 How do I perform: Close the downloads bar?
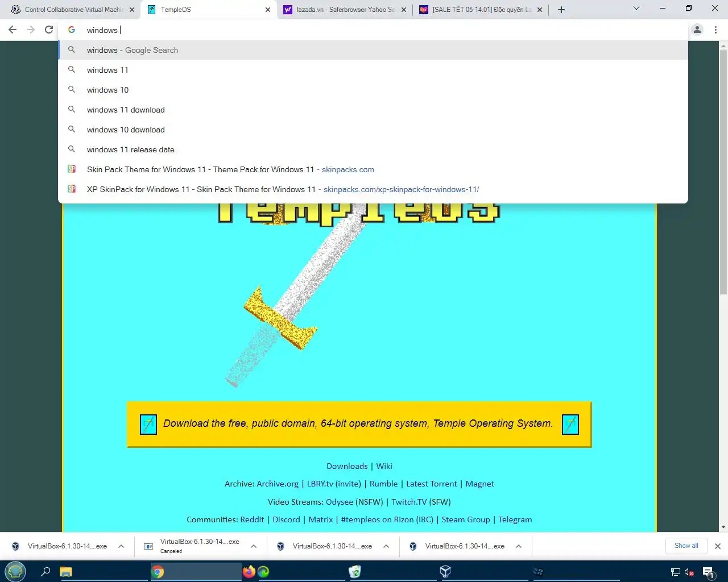717,546
